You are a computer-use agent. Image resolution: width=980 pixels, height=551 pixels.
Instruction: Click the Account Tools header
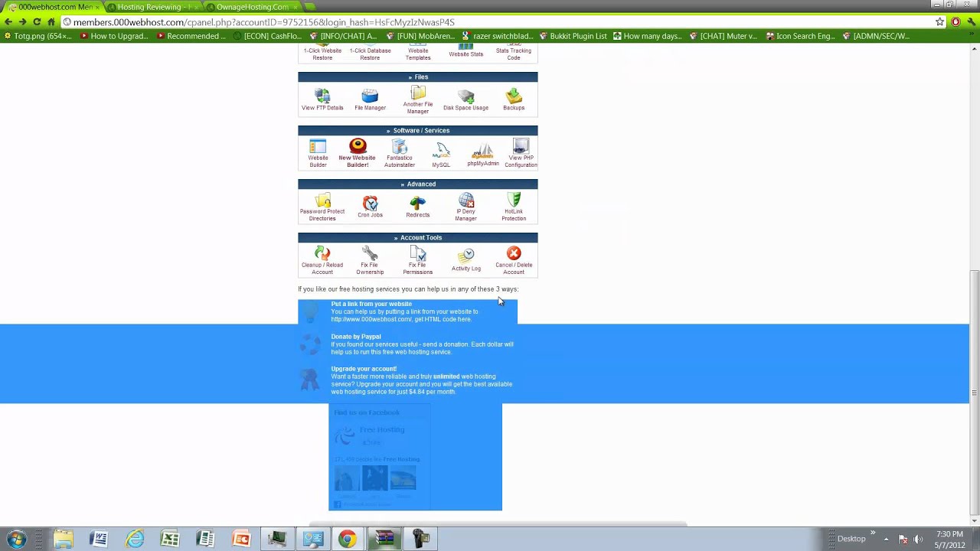tap(418, 237)
